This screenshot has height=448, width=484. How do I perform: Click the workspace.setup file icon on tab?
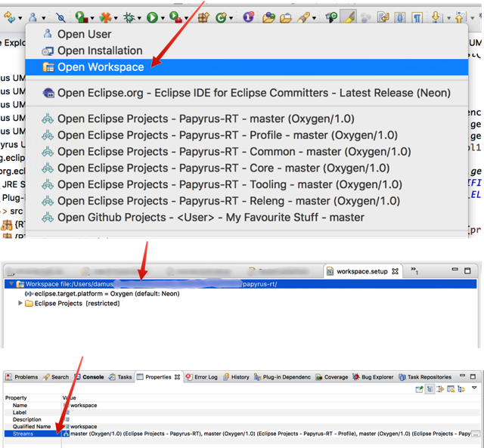coord(330,271)
